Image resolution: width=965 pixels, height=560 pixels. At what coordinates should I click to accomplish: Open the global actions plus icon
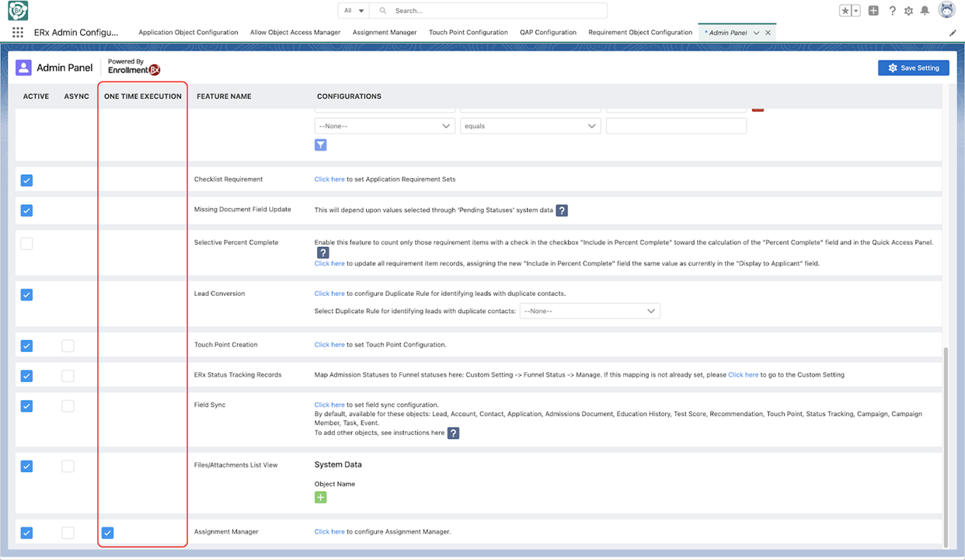point(873,11)
